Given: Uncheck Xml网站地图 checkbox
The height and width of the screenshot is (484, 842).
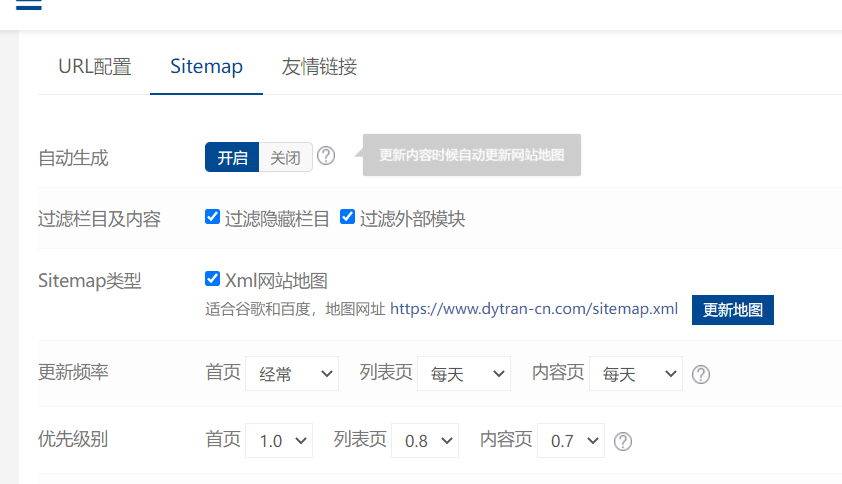Looking at the screenshot, I should tap(212, 278).
